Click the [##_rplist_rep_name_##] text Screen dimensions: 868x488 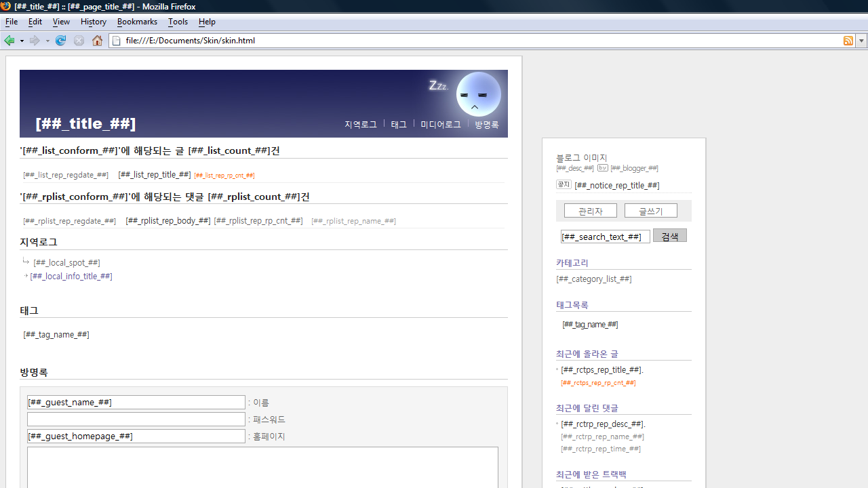[353, 221]
